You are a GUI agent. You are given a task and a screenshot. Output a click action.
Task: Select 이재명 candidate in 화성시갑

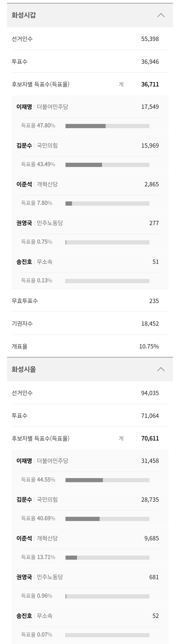pos(24,107)
